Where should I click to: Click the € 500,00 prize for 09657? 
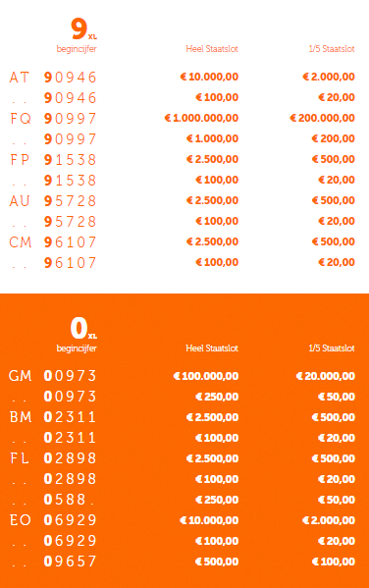coord(217,561)
